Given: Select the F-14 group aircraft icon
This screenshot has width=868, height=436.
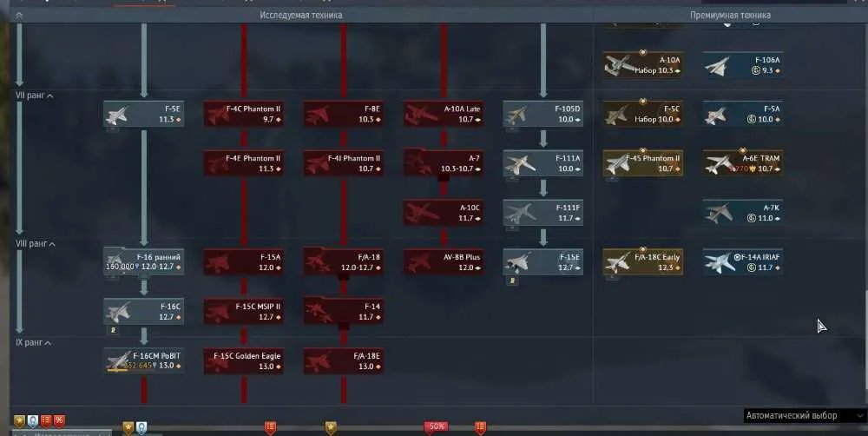Looking at the screenshot, I should [x=319, y=312].
